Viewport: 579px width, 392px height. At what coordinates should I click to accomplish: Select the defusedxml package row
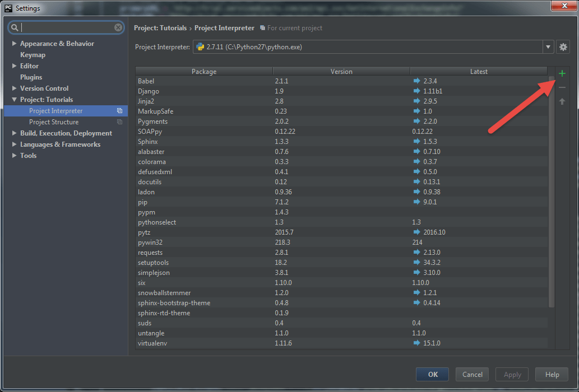(x=341, y=171)
